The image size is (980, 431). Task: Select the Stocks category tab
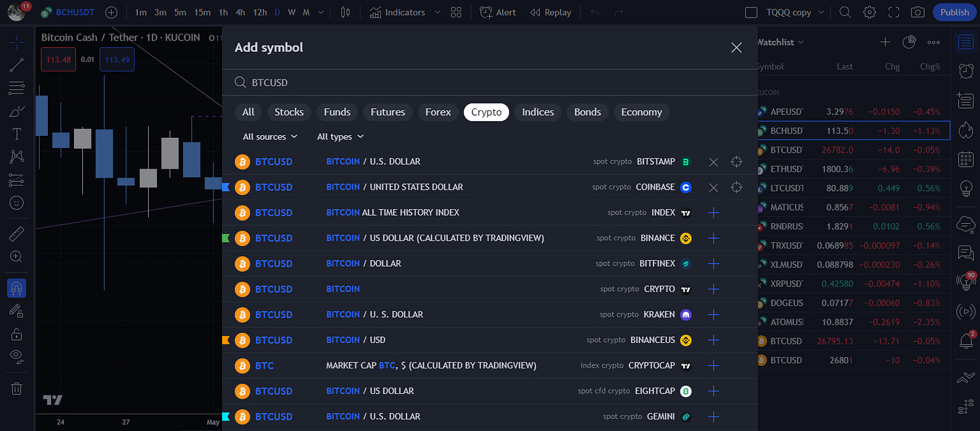click(289, 112)
